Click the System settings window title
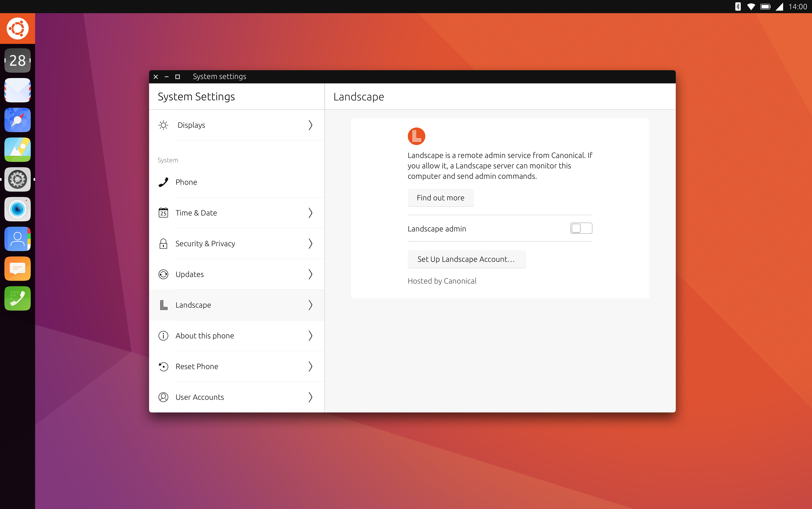Image resolution: width=812 pixels, height=509 pixels. point(219,77)
